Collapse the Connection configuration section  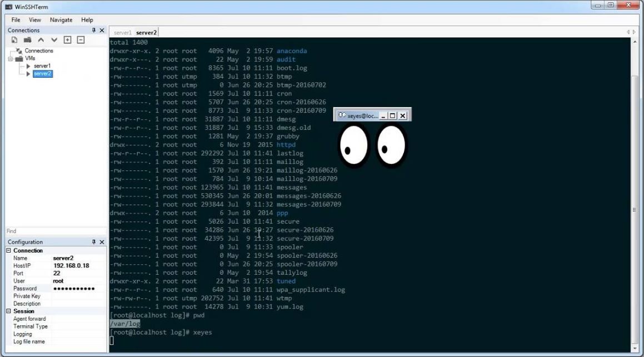[x=9, y=250]
